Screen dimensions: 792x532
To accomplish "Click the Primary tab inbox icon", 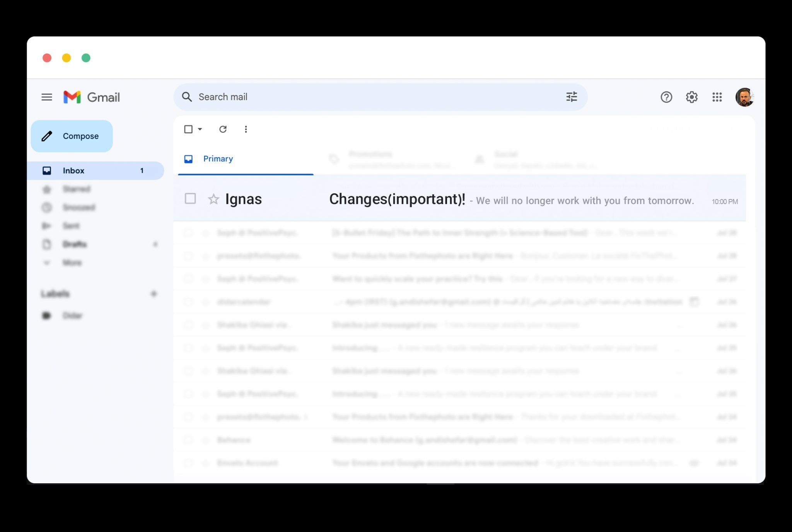I will click(188, 159).
